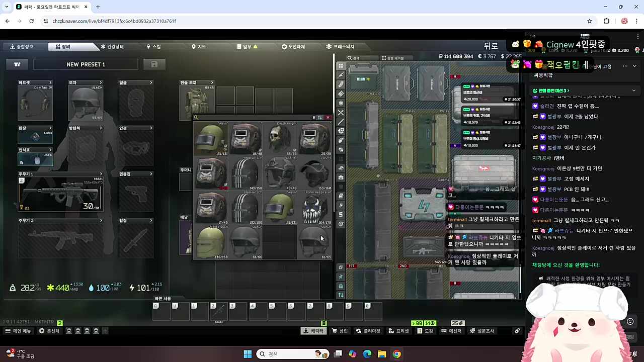Expand the 헤드셋 (Headset) slot arrow

tap(50, 82)
